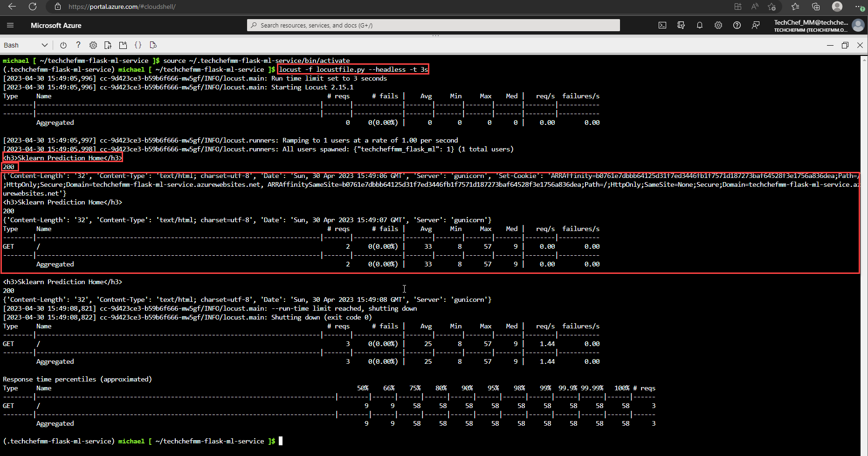Open the Azure portal settings gear

point(718,25)
